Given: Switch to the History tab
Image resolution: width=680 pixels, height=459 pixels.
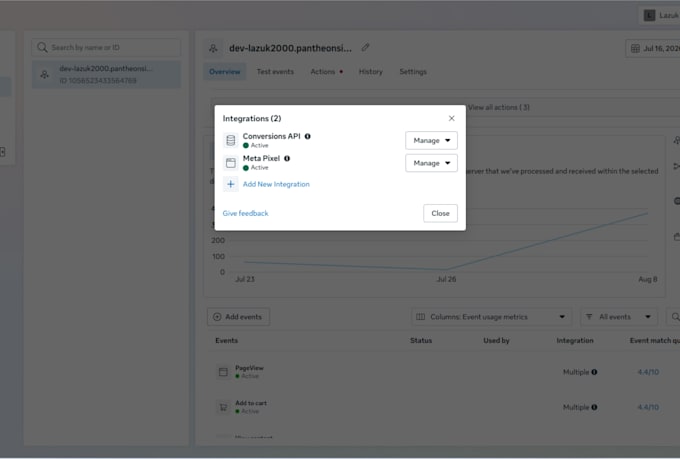Looking at the screenshot, I should click(x=370, y=72).
